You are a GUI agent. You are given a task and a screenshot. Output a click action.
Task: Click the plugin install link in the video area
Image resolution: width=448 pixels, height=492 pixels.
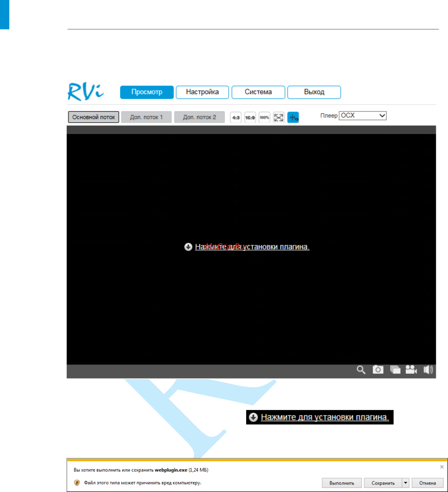[252, 247]
